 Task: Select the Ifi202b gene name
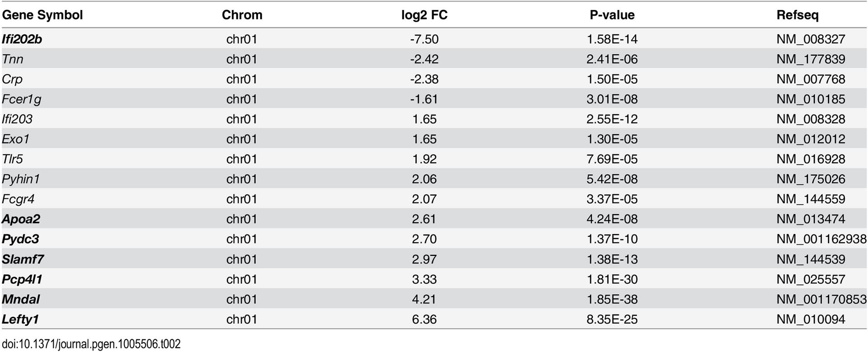click(22, 39)
